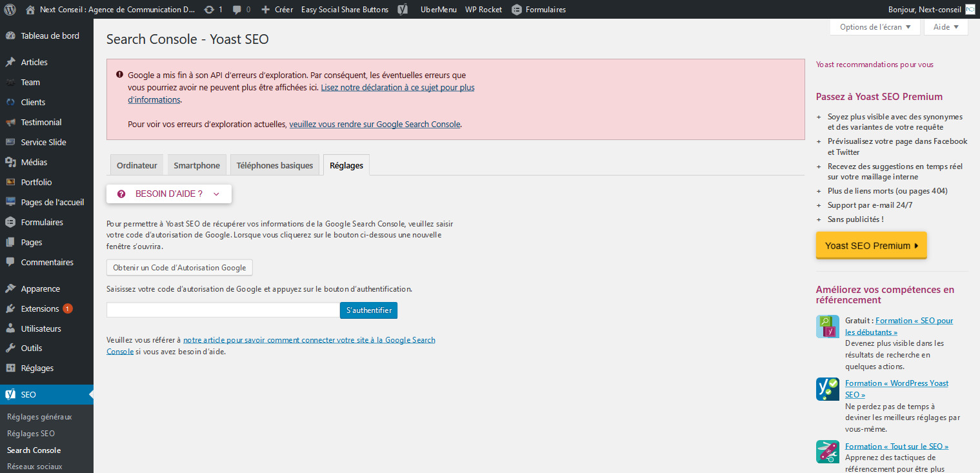The height and width of the screenshot is (473, 980).
Task: Click the plus Créer icon
Action: [266, 10]
